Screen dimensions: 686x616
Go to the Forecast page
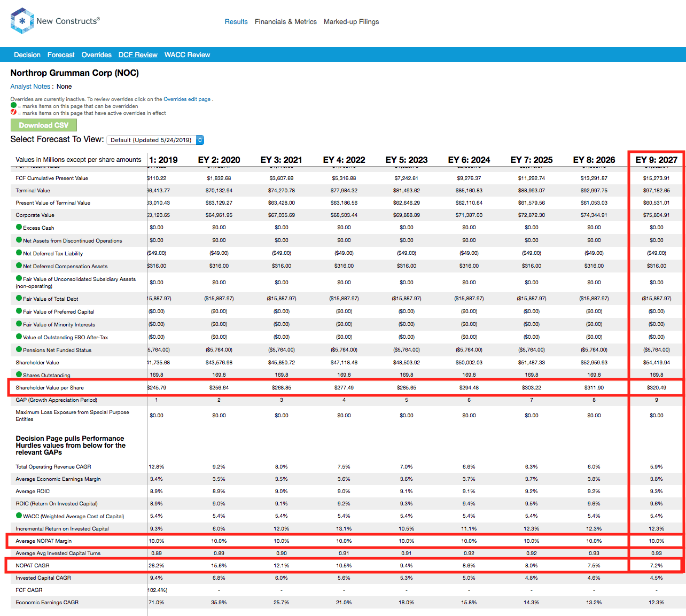point(61,54)
